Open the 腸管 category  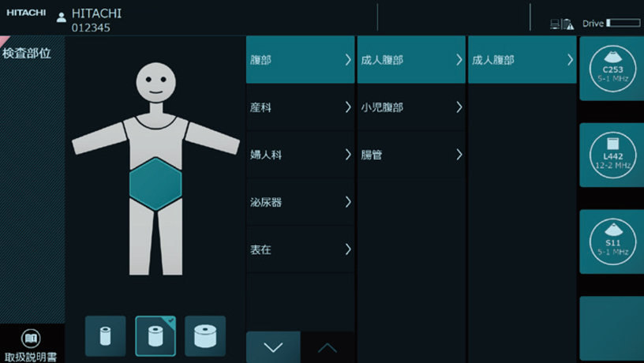(x=411, y=155)
